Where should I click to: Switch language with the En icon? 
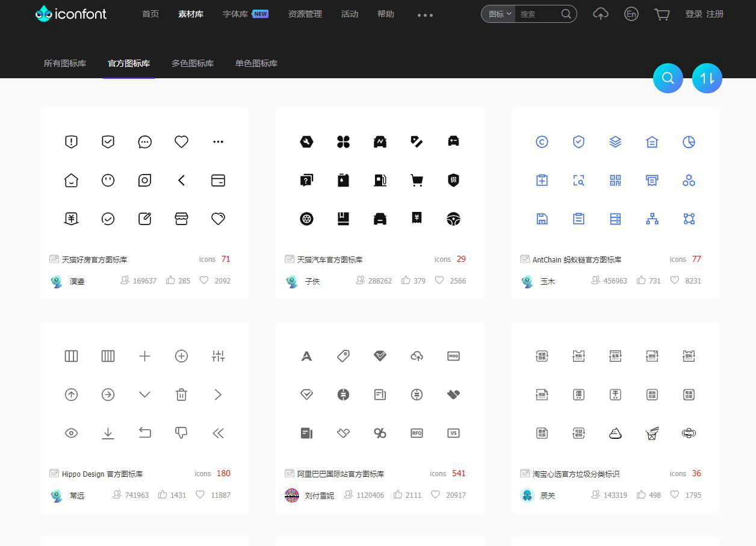(631, 14)
